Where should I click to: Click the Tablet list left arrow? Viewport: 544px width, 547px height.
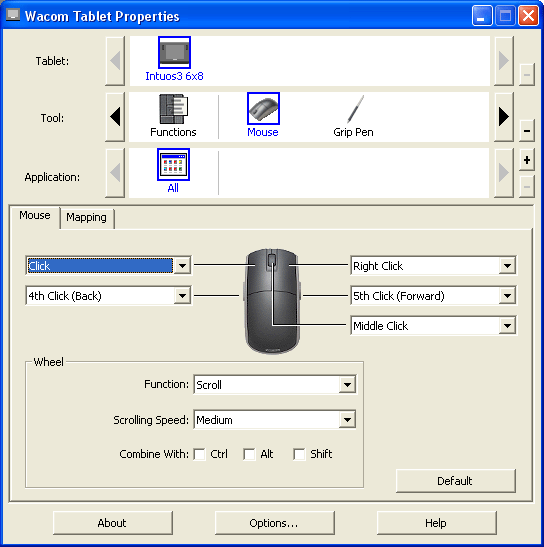click(115, 61)
